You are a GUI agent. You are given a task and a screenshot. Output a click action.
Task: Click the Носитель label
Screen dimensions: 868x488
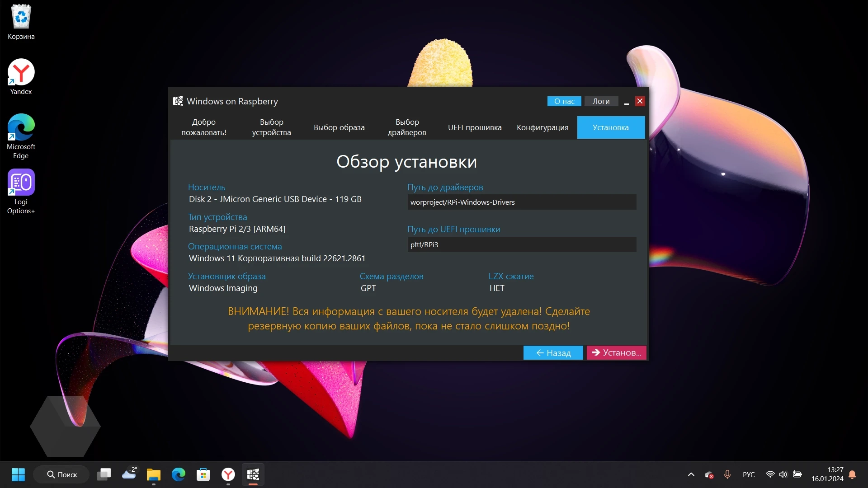coord(207,187)
